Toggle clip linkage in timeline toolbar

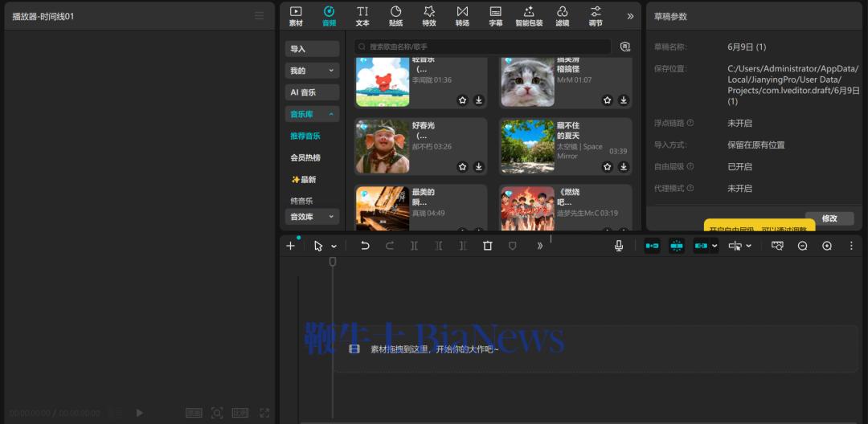[702, 246]
